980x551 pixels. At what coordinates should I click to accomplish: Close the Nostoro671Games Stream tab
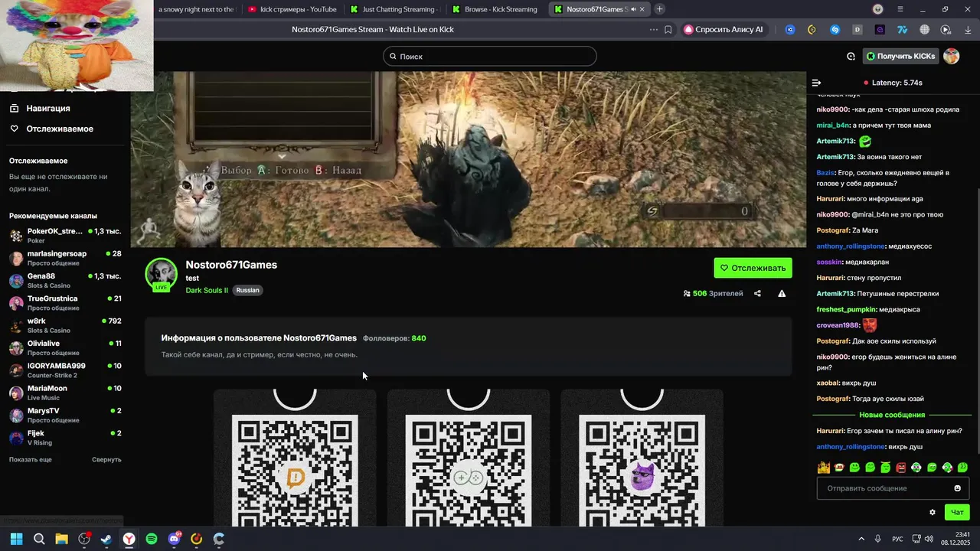642,9
